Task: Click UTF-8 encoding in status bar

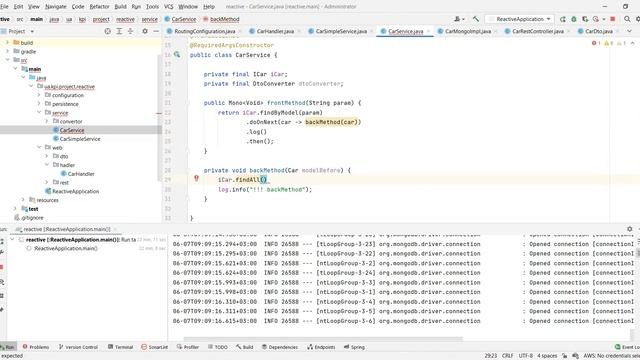Action: (x=525, y=356)
